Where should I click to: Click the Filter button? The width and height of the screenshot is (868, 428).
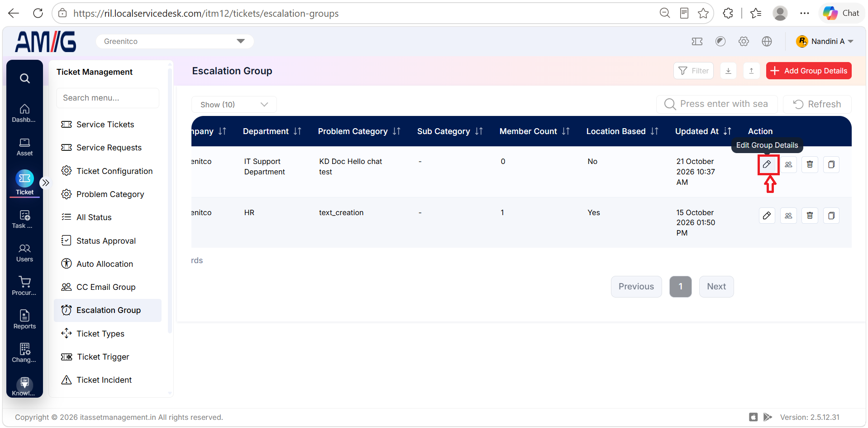click(693, 71)
